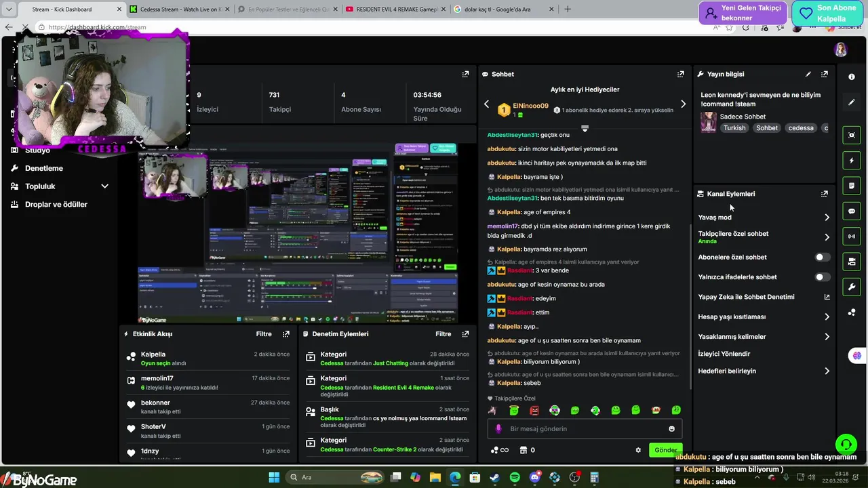Open chat settings gear next to Gönder
The width and height of the screenshot is (868, 488).
click(x=638, y=450)
